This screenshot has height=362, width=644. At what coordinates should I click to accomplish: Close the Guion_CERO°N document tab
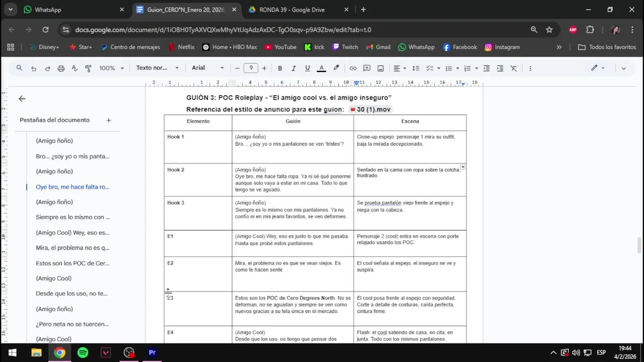pos(234,10)
